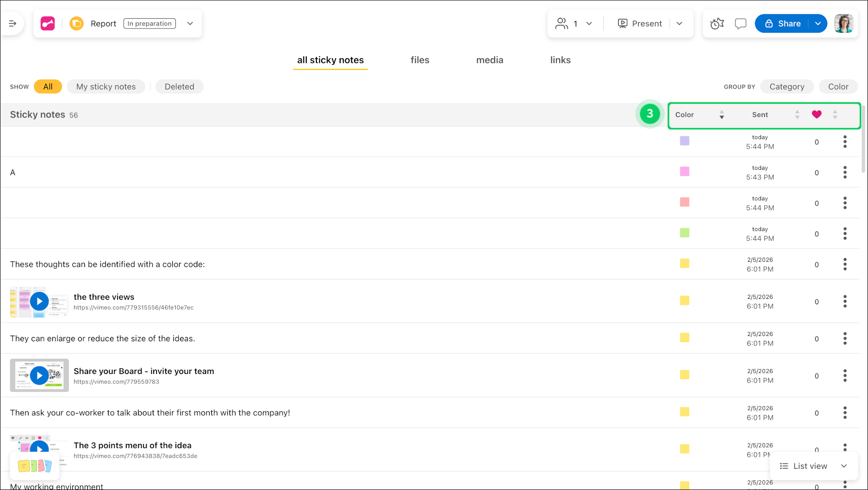Expand the Report board title dropdown
The height and width of the screenshot is (490, 868).
coord(190,24)
